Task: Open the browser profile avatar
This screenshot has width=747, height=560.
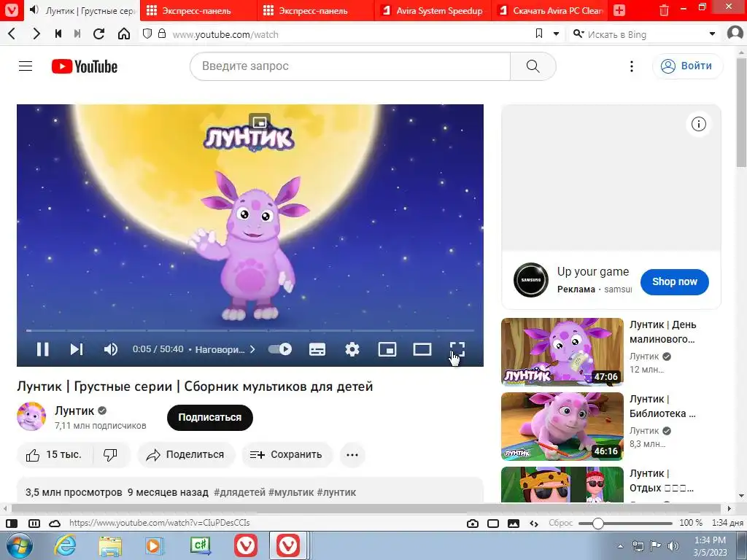Action: click(735, 33)
